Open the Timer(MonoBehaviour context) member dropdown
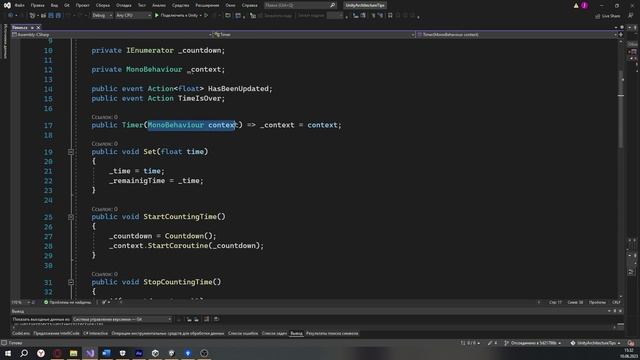This screenshot has height=360, width=640. 516,35
